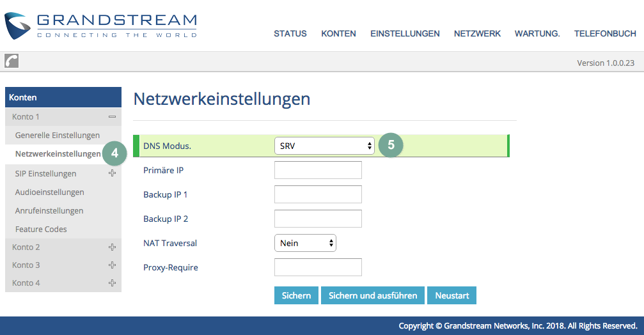Open the EINSTELLUNGEN menu

[405, 34]
